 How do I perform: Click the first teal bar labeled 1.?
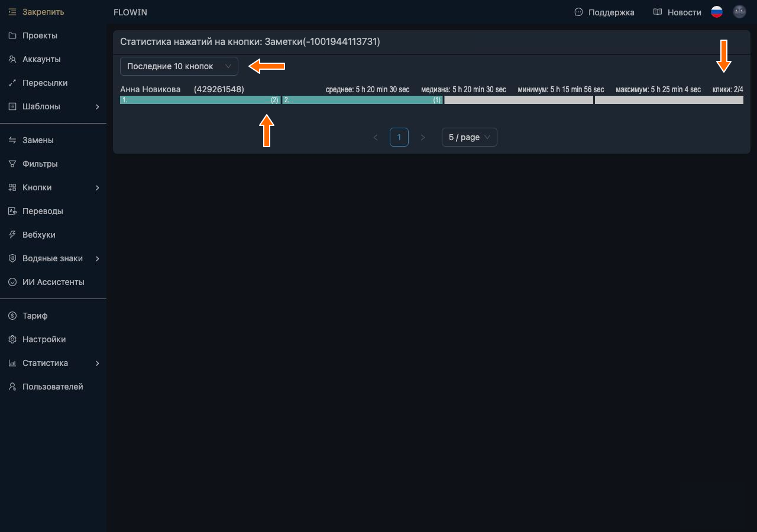tap(200, 100)
